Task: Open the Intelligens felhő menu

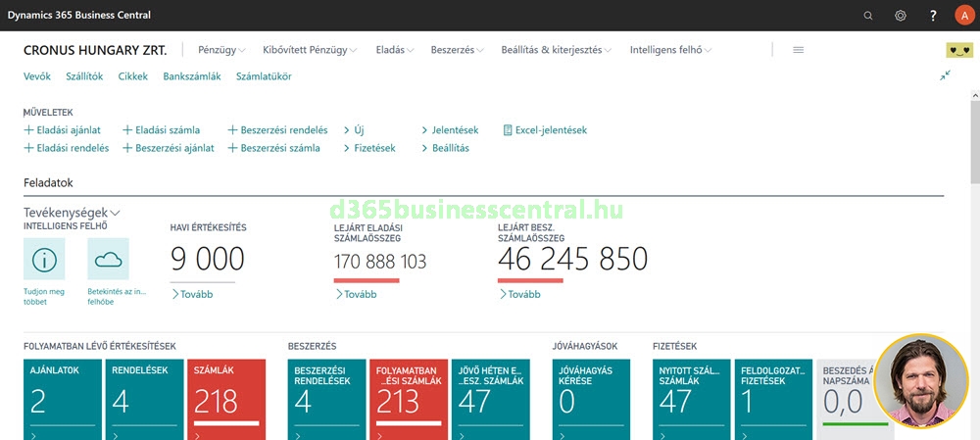Action: [x=670, y=50]
